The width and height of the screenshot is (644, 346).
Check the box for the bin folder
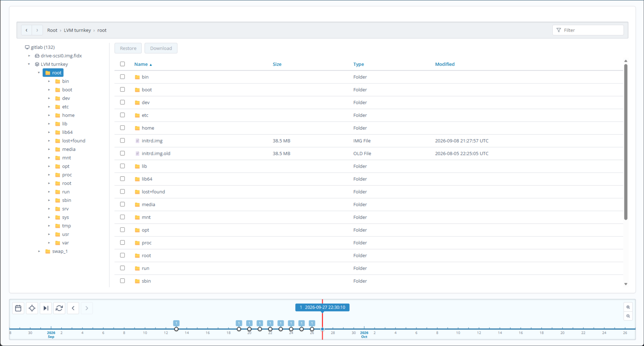coord(122,77)
